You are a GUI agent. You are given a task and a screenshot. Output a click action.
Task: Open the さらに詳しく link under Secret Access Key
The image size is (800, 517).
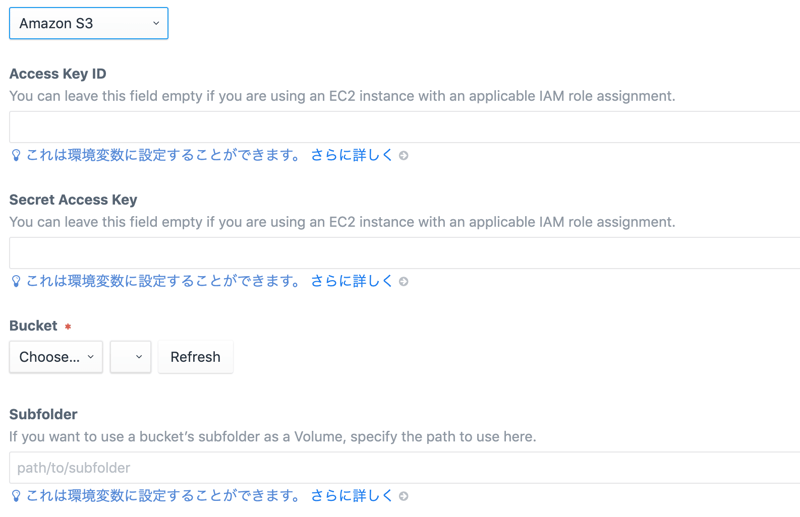coord(352,281)
